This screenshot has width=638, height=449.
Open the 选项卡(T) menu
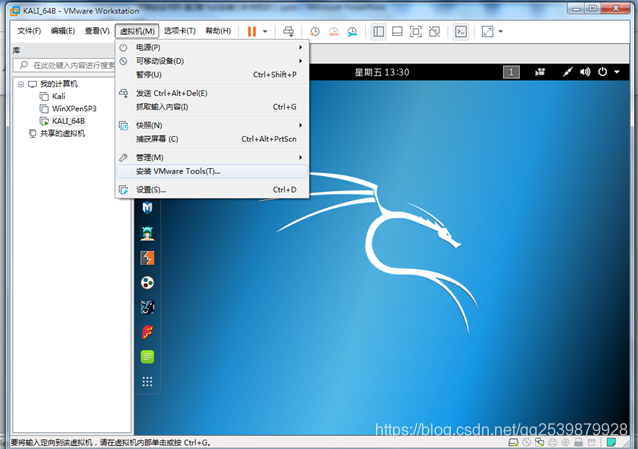tap(179, 31)
